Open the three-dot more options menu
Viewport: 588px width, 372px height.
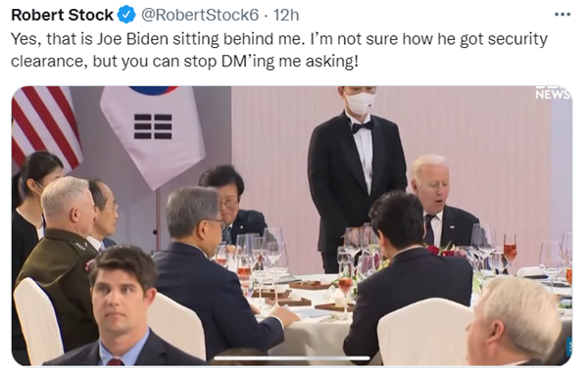pos(563,15)
